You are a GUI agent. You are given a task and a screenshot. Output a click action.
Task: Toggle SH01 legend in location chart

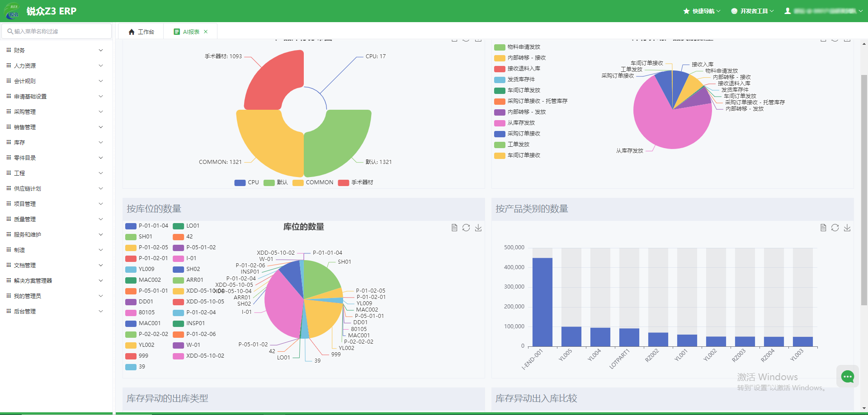pyautogui.click(x=139, y=237)
